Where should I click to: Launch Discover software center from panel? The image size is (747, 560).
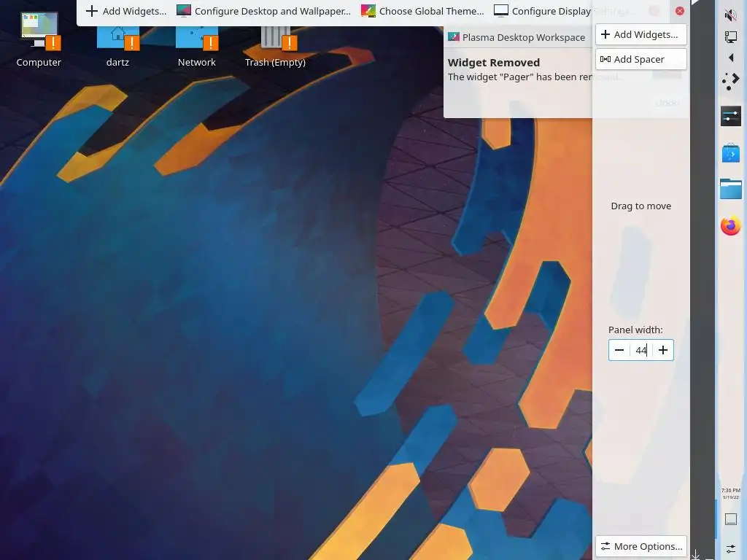pos(731,153)
